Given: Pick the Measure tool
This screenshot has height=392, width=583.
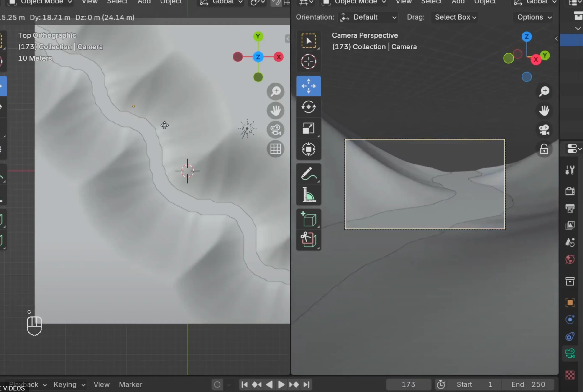Looking at the screenshot, I should coord(308,195).
